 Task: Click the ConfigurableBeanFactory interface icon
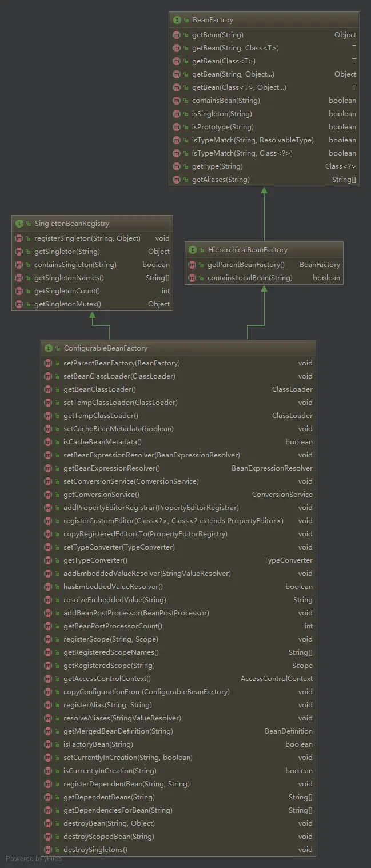pos(48,348)
